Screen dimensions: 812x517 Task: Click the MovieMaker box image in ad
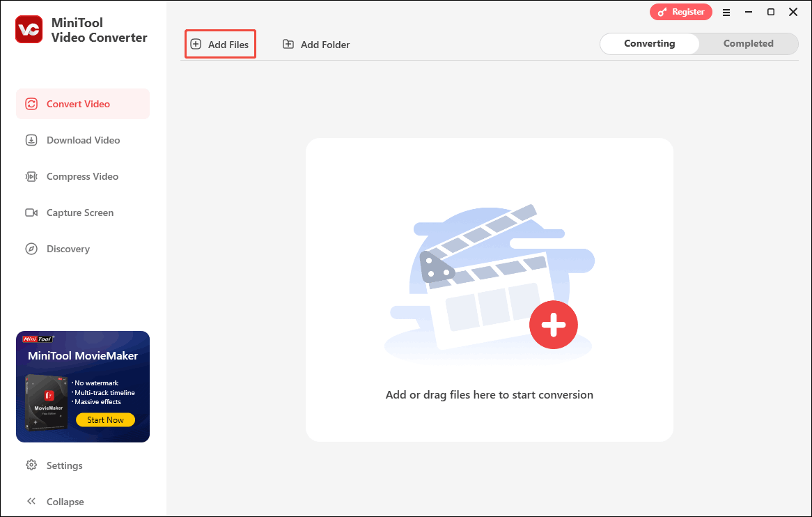coord(47,403)
